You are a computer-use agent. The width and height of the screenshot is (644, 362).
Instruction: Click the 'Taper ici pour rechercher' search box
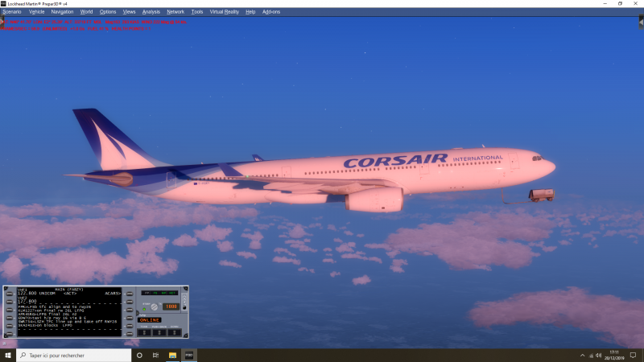[74, 356]
